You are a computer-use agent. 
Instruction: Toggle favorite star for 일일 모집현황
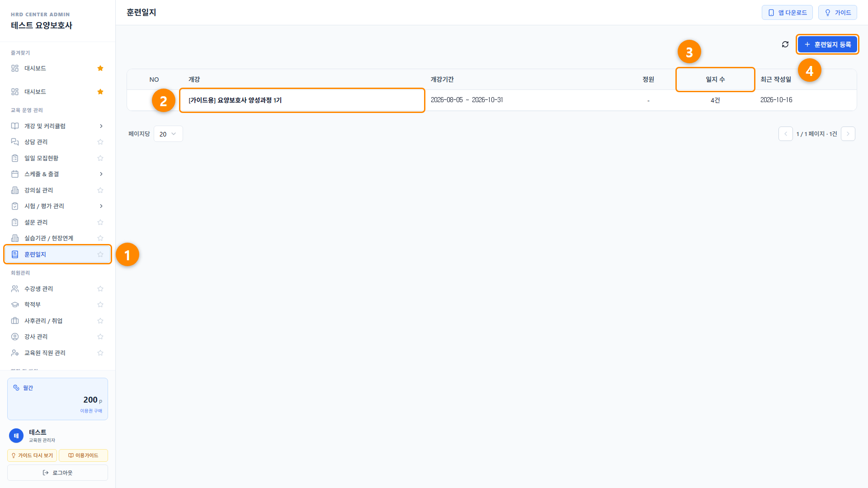[100, 158]
